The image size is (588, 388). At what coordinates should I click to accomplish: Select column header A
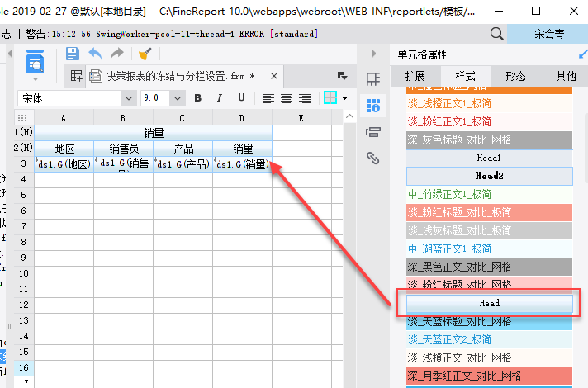point(64,118)
